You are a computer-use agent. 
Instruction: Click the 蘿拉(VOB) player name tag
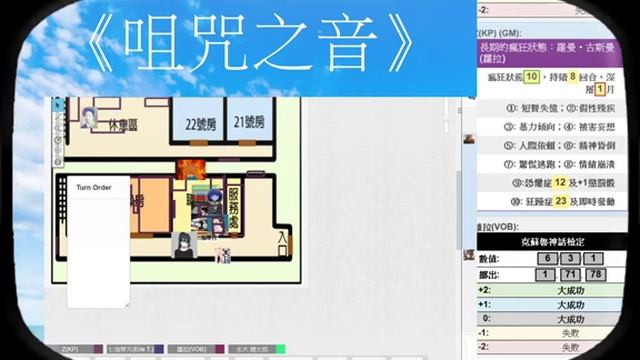(192, 349)
